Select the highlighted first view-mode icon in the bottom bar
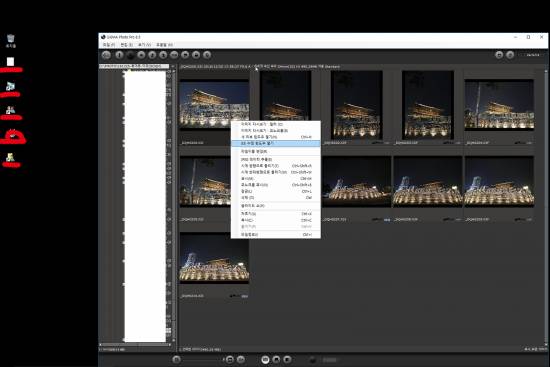This screenshot has height=367, width=550. (x=266, y=359)
